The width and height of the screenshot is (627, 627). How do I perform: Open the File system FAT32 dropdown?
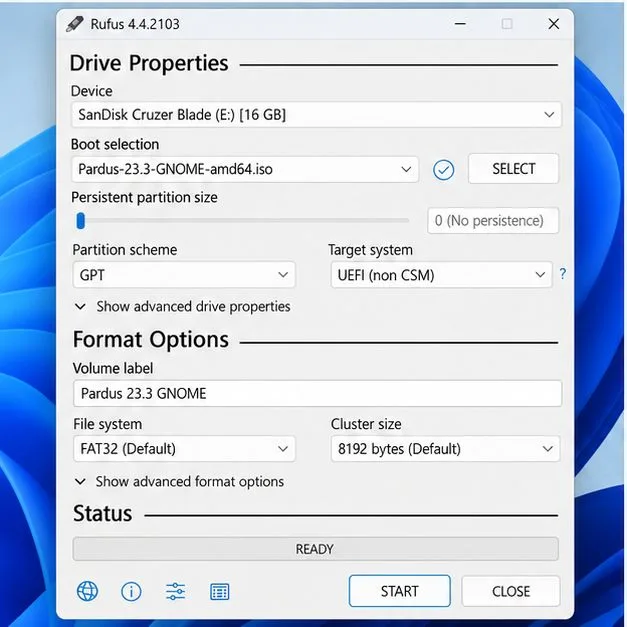[184, 449]
